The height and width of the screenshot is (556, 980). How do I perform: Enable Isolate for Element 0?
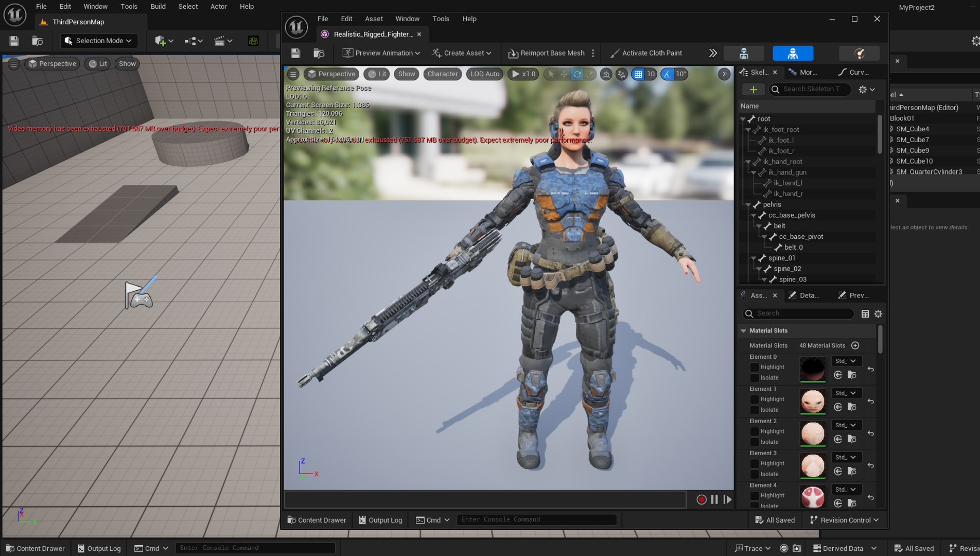click(x=754, y=378)
